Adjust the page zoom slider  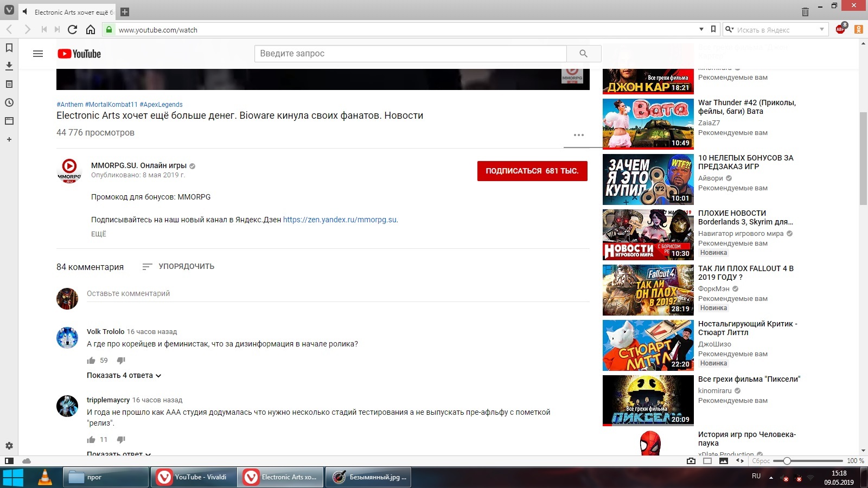click(808, 461)
